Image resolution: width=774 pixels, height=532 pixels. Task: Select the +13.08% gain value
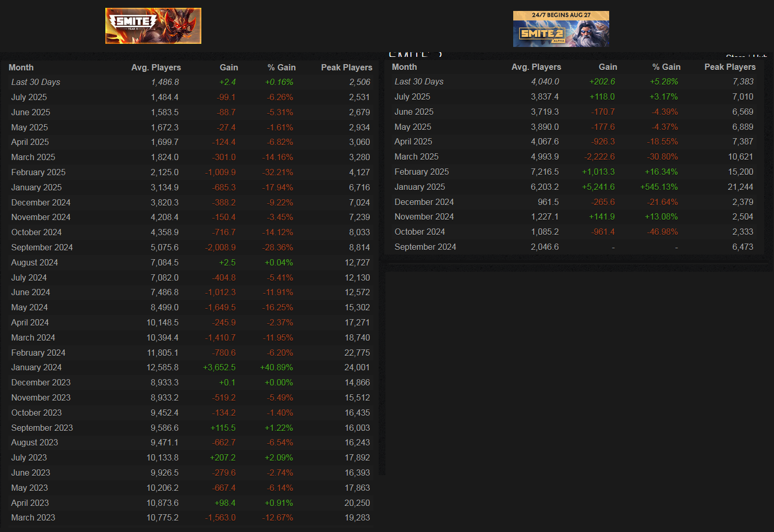tap(661, 216)
